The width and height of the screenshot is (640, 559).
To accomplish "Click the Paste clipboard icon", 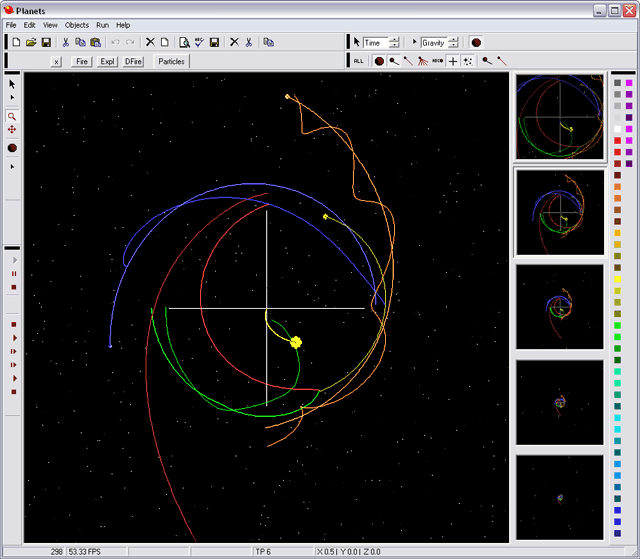I will 96,42.
